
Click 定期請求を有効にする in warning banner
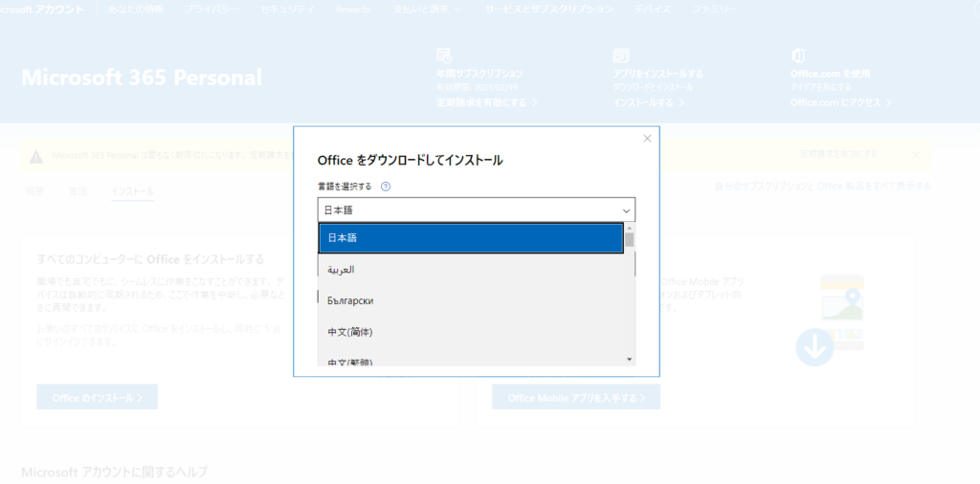(838, 154)
